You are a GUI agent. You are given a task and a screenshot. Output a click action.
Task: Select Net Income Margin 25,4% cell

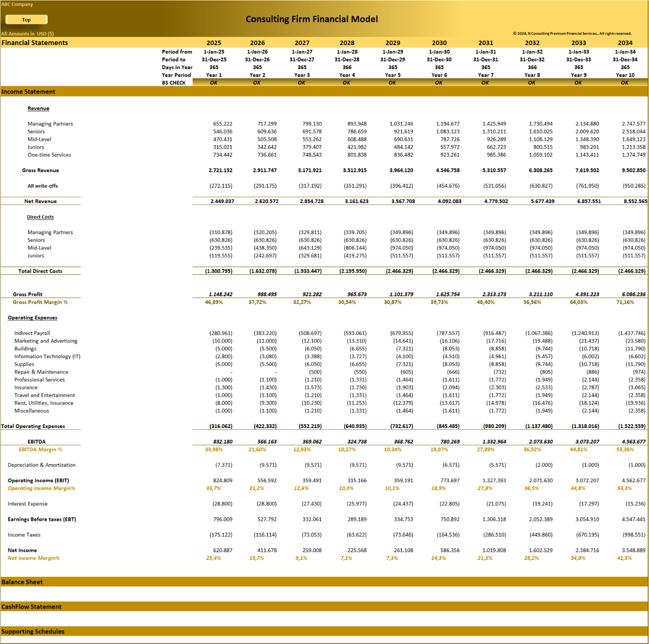213,558
